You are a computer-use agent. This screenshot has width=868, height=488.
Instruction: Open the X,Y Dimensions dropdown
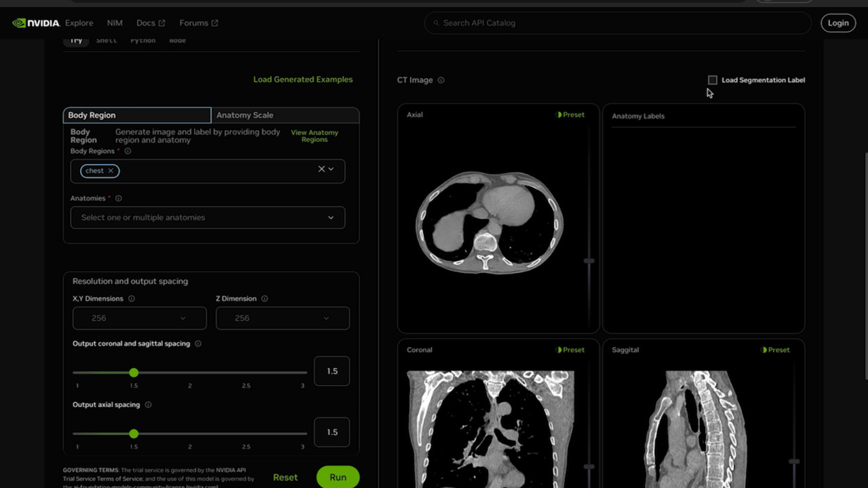pos(139,318)
